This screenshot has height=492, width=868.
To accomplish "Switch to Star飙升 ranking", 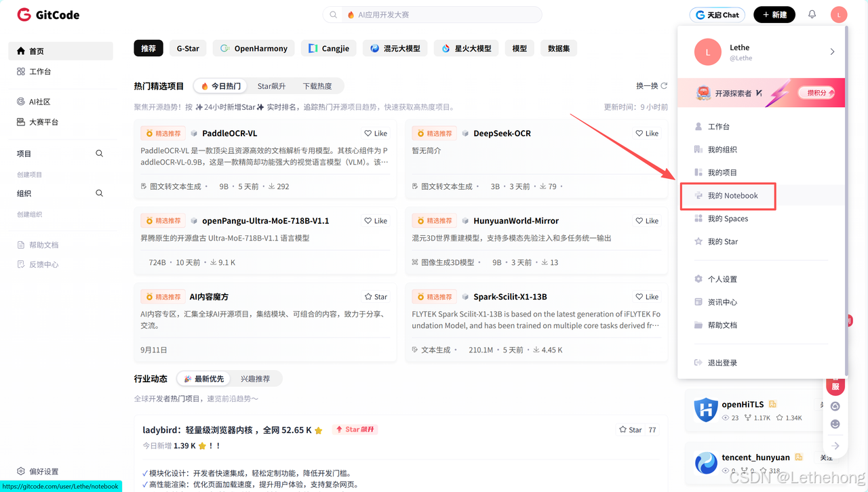I will pyautogui.click(x=271, y=86).
